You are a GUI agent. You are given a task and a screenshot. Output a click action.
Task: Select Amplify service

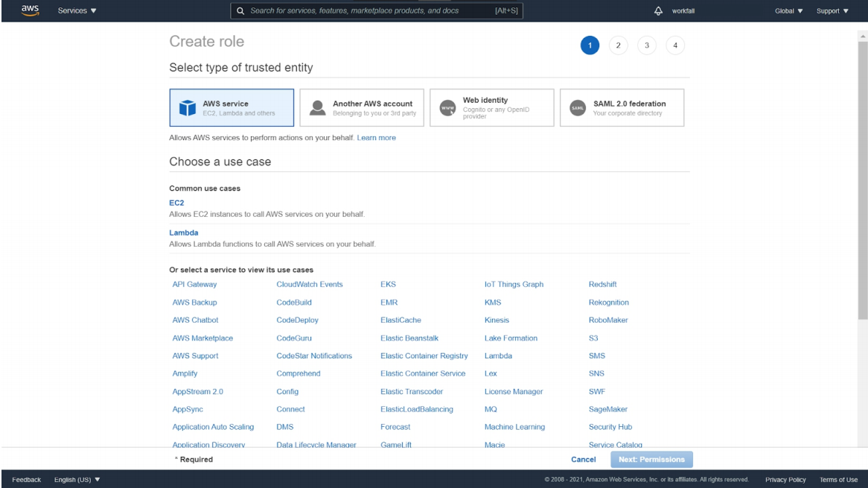pyautogui.click(x=185, y=373)
